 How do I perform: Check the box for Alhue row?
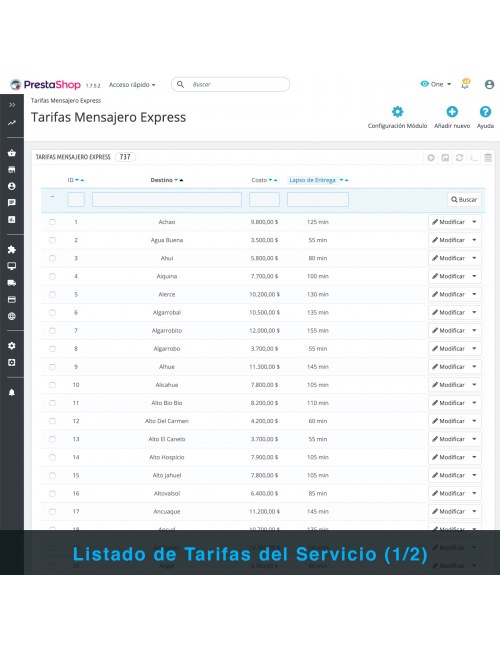[52, 367]
